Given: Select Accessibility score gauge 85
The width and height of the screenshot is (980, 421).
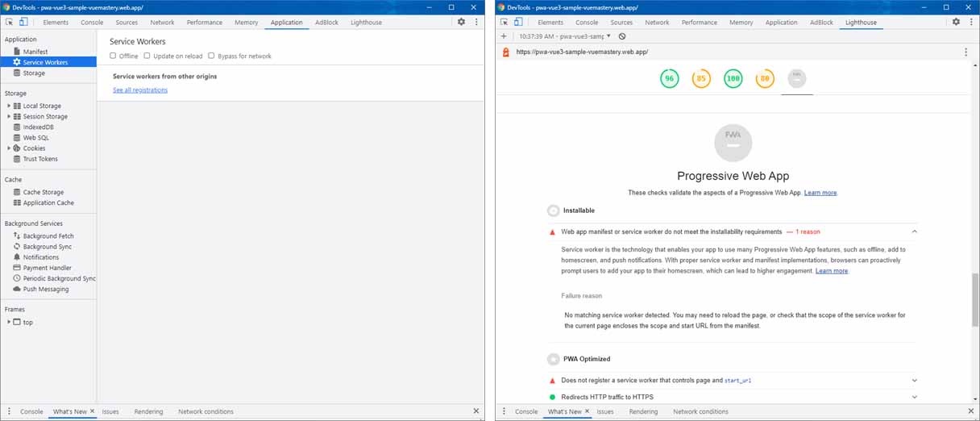Looking at the screenshot, I should click(x=701, y=79).
